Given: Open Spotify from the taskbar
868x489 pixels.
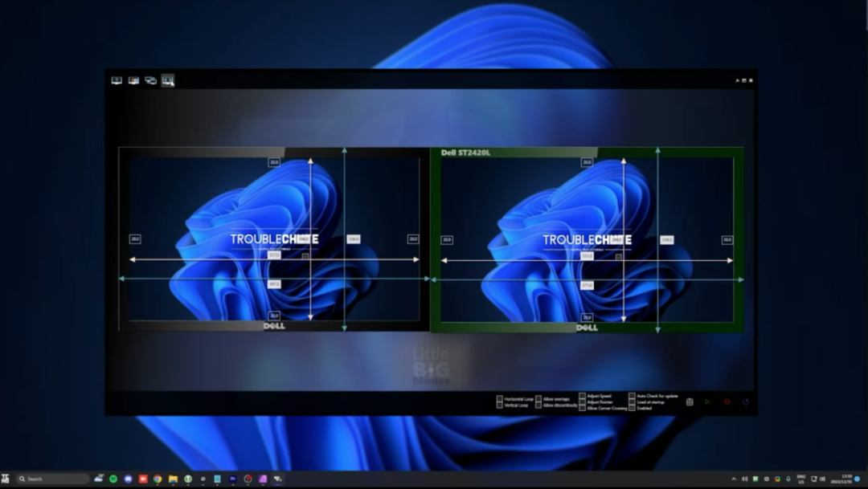Looking at the screenshot, I should 113,479.
